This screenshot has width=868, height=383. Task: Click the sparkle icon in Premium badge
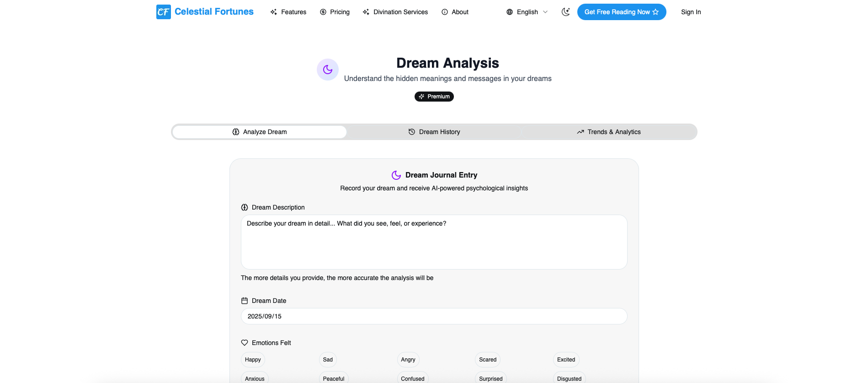421,97
